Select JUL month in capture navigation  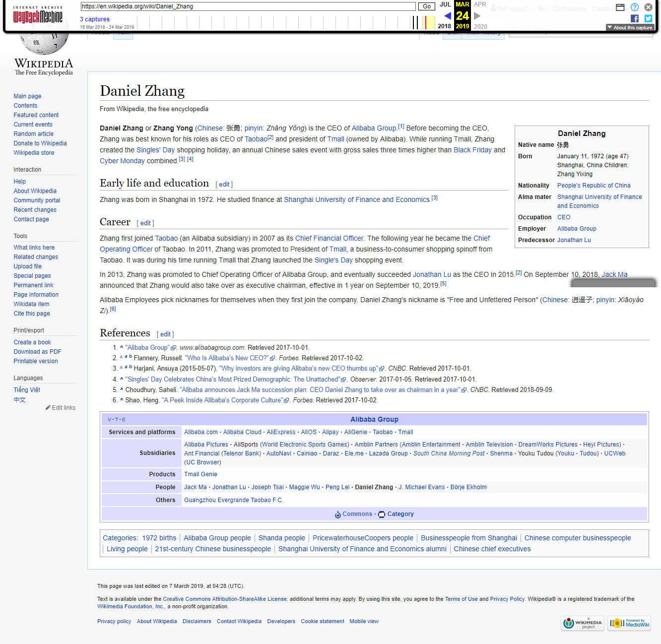pyautogui.click(x=445, y=4)
